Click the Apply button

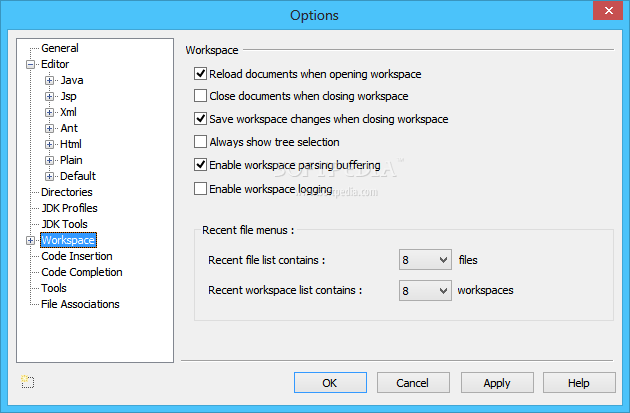[497, 382]
